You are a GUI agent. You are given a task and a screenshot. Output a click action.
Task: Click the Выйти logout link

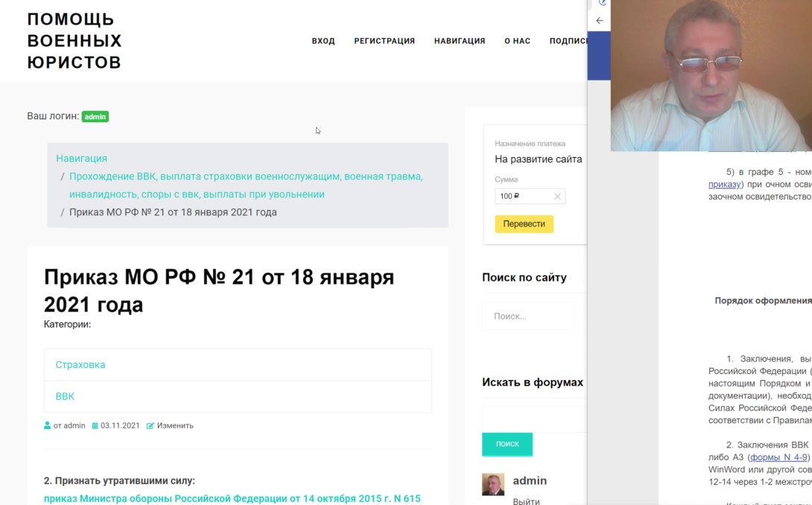(x=526, y=501)
